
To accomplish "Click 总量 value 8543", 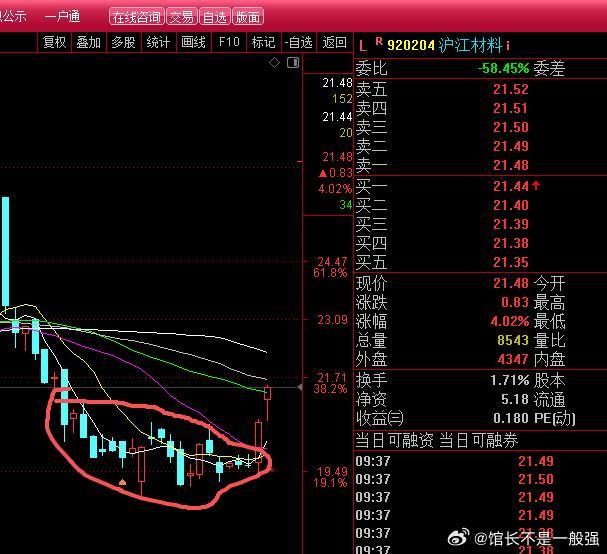I will click(513, 340).
